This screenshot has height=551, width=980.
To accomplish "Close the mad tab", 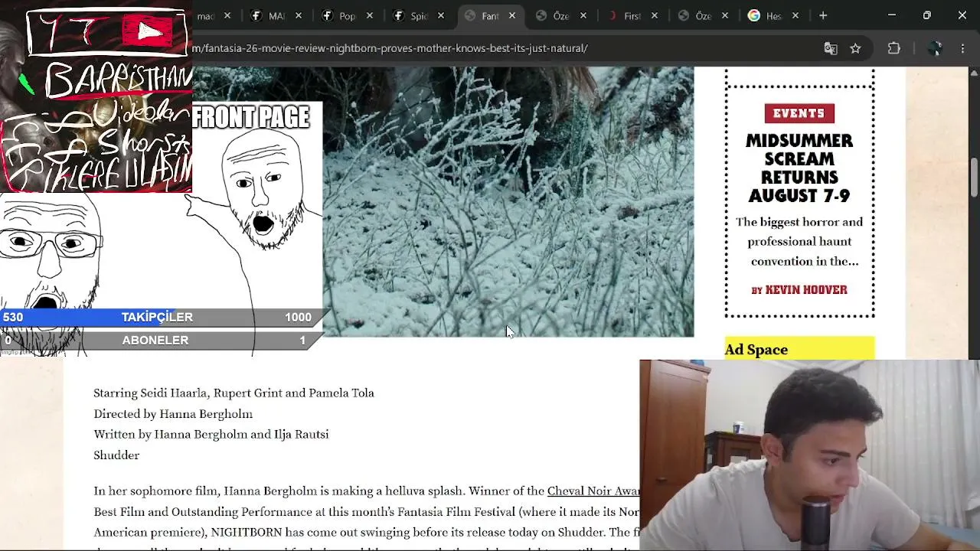I will click(x=227, y=15).
